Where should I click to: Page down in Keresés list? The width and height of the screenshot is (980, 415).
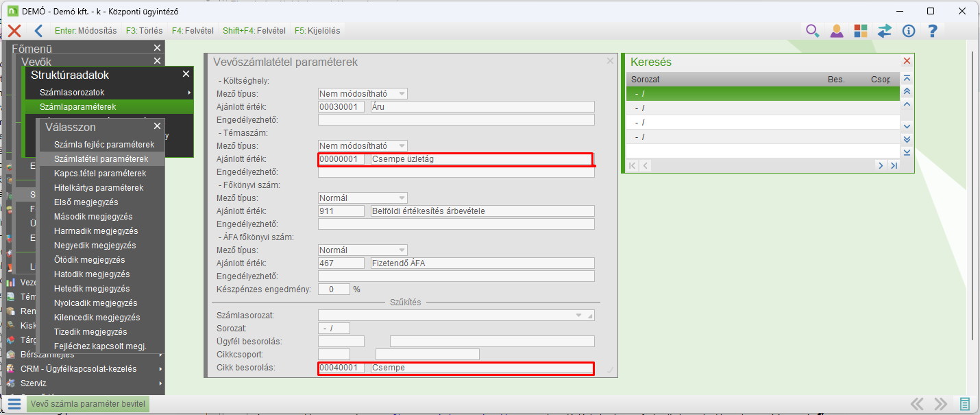coord(907,139)
